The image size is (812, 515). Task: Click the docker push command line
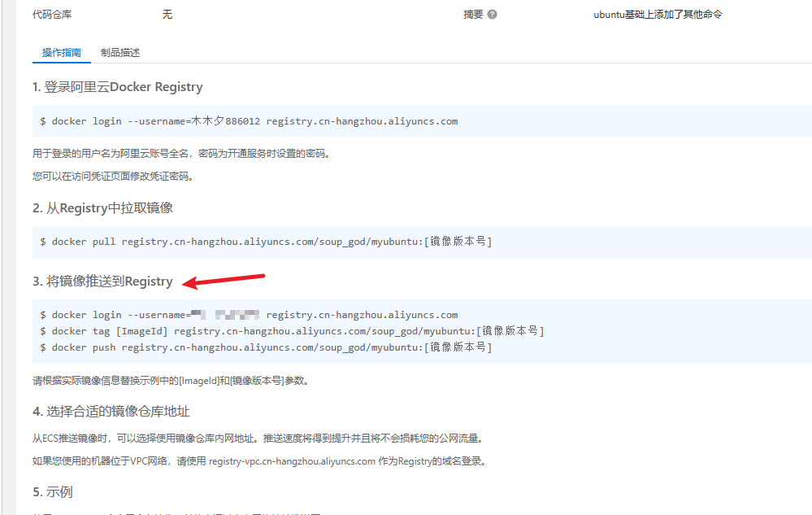(x=266, y=347)
